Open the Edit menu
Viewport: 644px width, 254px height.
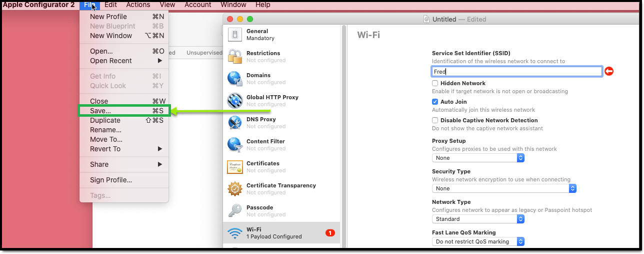(x=110, y=5)
